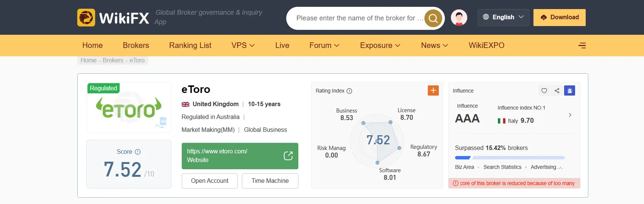
Task: Click the Biz Area label
Action: point(465,167)
